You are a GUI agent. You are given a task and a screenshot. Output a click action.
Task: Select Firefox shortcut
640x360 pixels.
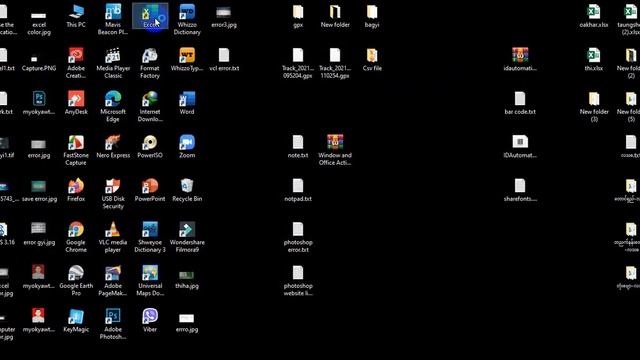coord(76,190)
